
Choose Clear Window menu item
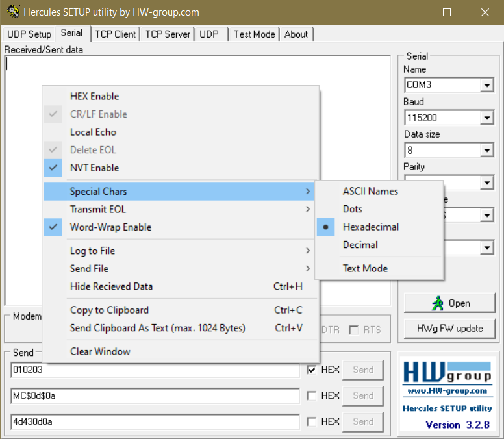coord(182,351)
